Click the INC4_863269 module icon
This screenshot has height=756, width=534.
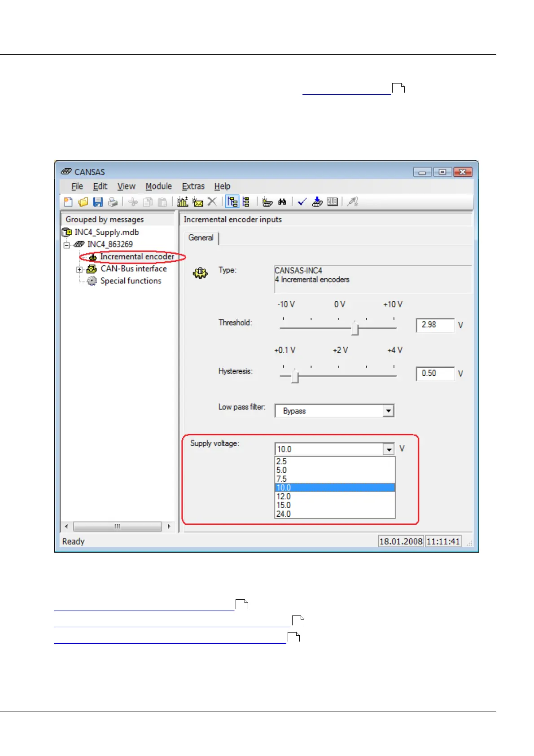(x=79, y=244)
